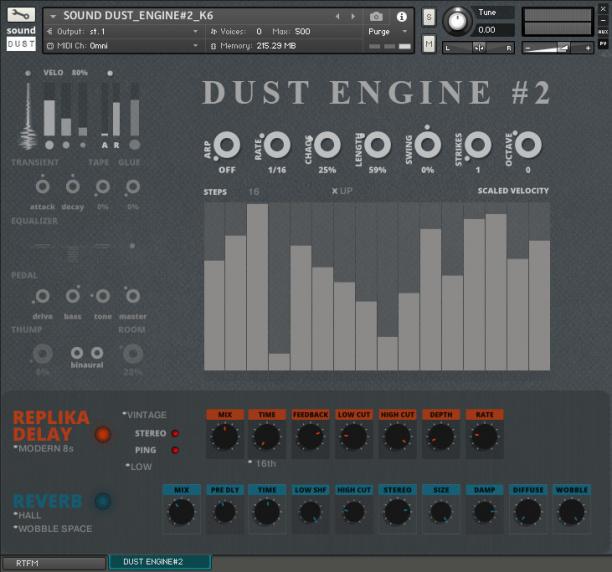Click the TAPE 0% knob

pyautogui.click(x=103, y=187)
